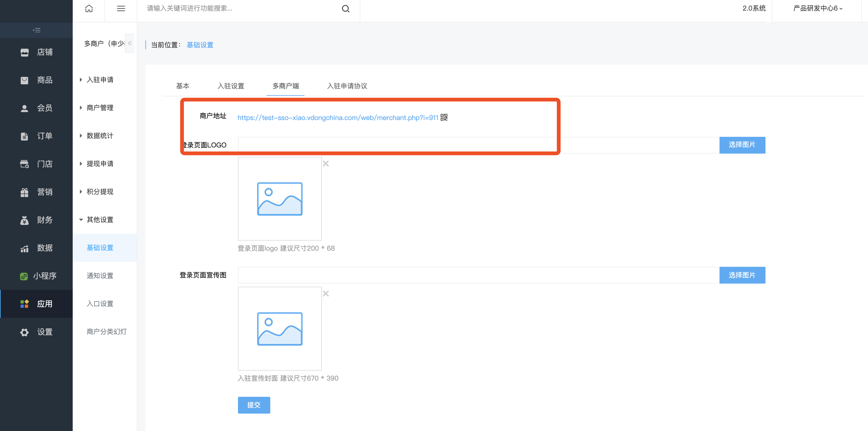Image resolution: width=868 pixels, height=431 pixels.
Task: Open 商品 in the left sidebar
Action: coord(36,80)
